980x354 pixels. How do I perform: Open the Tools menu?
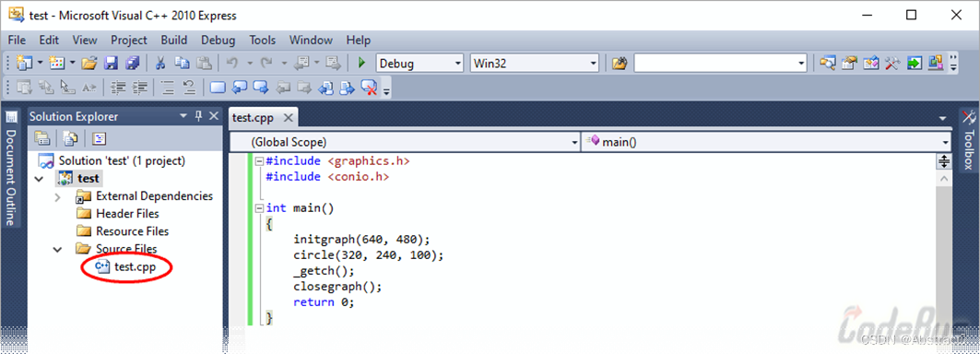(263, 40)
